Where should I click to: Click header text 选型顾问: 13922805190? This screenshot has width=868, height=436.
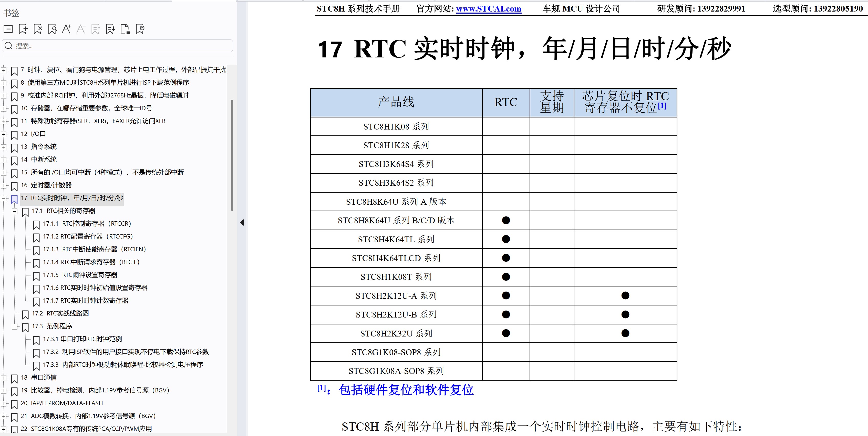tap(818, 9)
